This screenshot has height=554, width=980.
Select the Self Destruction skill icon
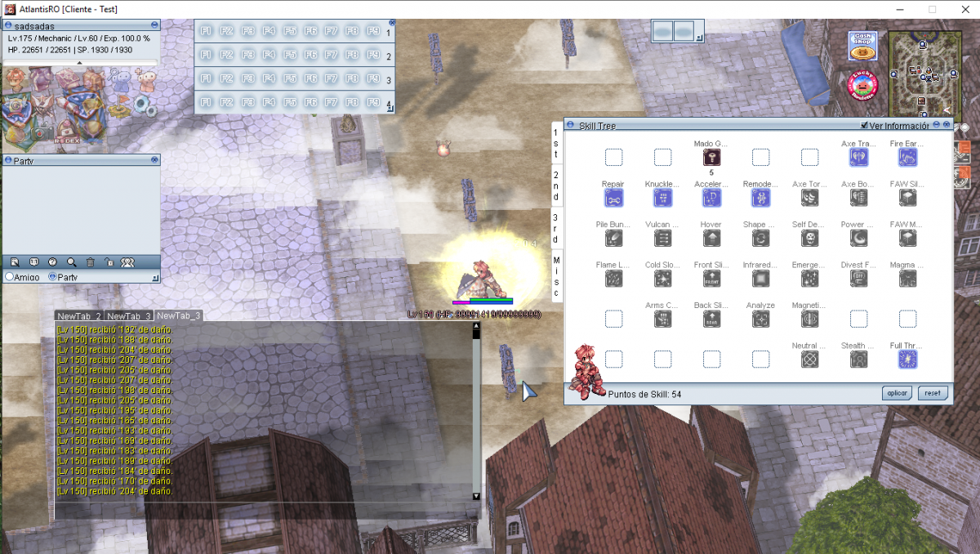[809, 238]
